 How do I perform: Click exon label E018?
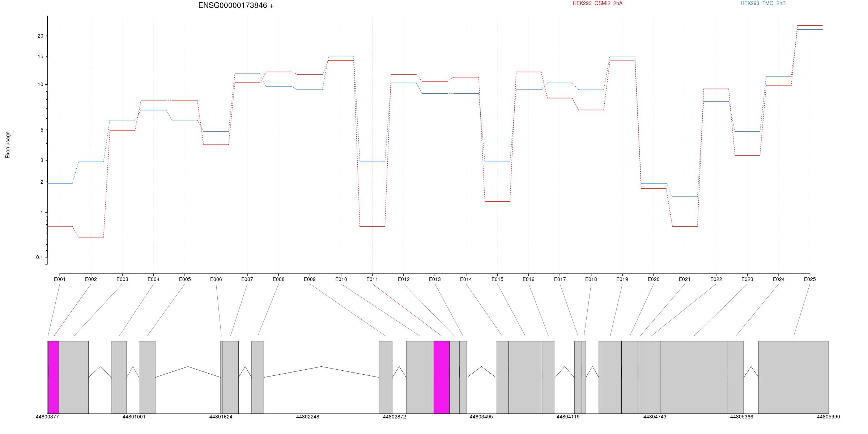[591, 279]
